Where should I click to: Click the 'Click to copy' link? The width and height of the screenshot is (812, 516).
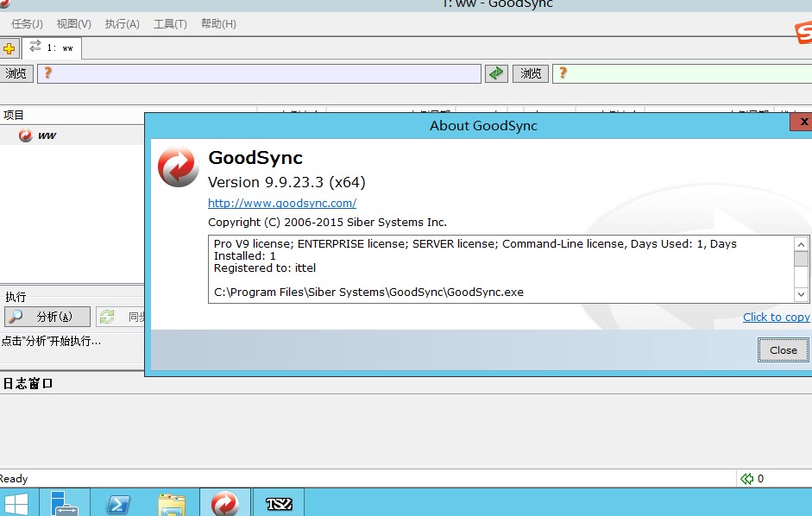(x=777, y=317)
